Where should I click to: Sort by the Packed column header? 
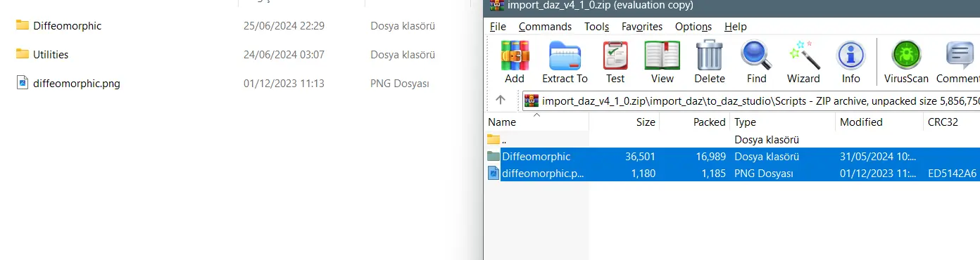tap(694, 122)
